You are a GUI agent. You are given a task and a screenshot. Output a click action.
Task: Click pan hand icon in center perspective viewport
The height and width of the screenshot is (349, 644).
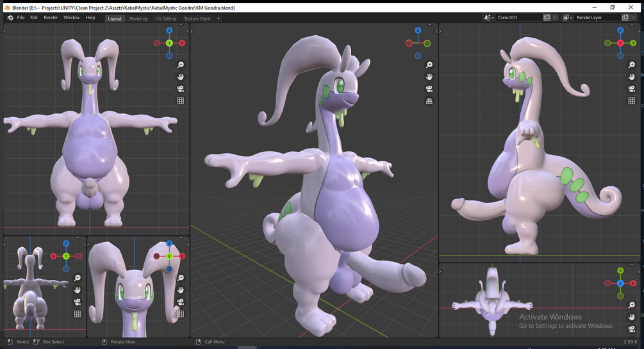coord(429,77)
